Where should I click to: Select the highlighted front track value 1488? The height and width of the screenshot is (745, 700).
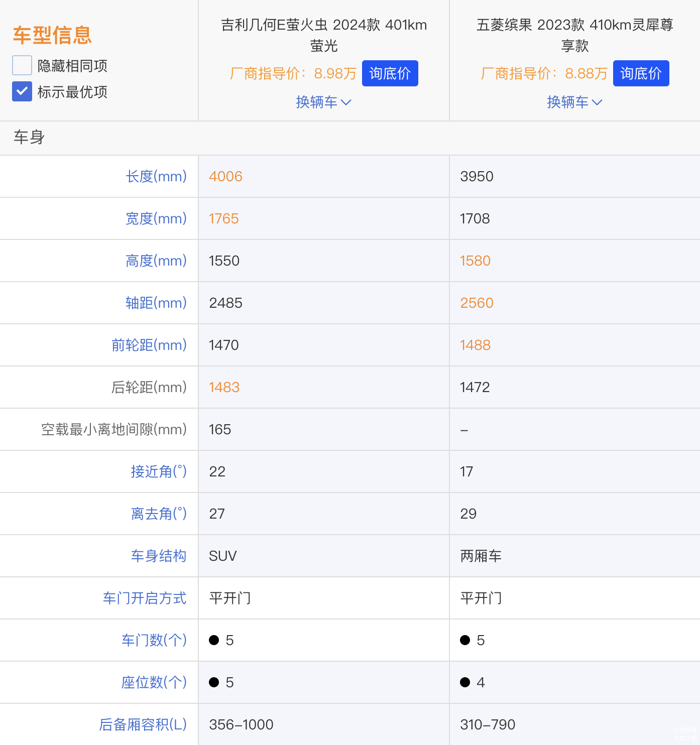pyautogui.click(x=475, y=345)
